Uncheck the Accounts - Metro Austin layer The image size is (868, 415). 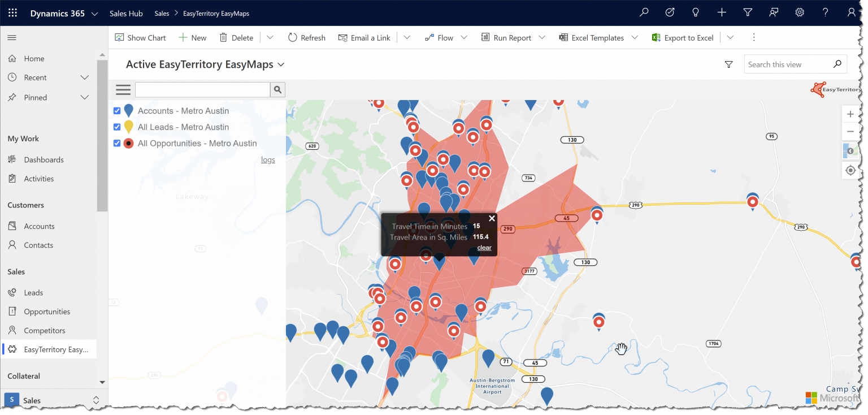click(117, 110)
